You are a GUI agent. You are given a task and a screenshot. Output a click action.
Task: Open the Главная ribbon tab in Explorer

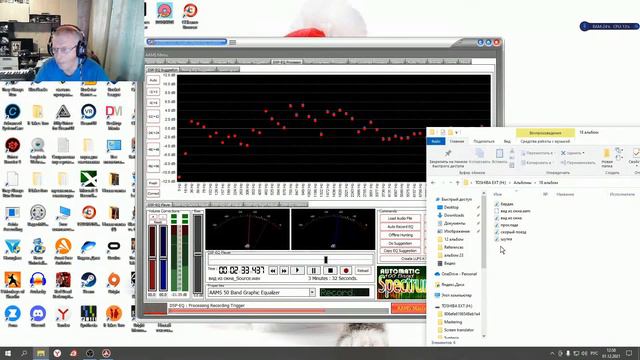(x=457, y=141)
